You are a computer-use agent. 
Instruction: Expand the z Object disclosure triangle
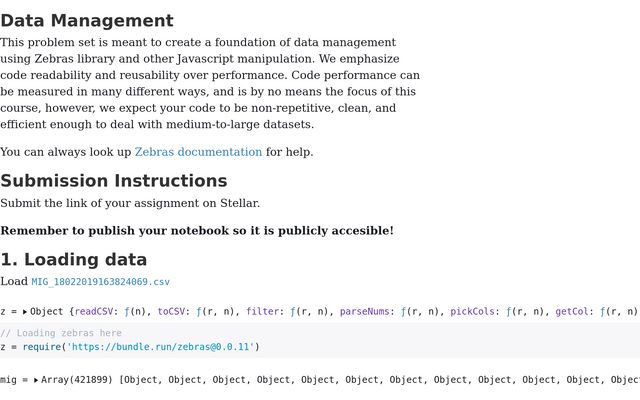click(x=25, y=312)
